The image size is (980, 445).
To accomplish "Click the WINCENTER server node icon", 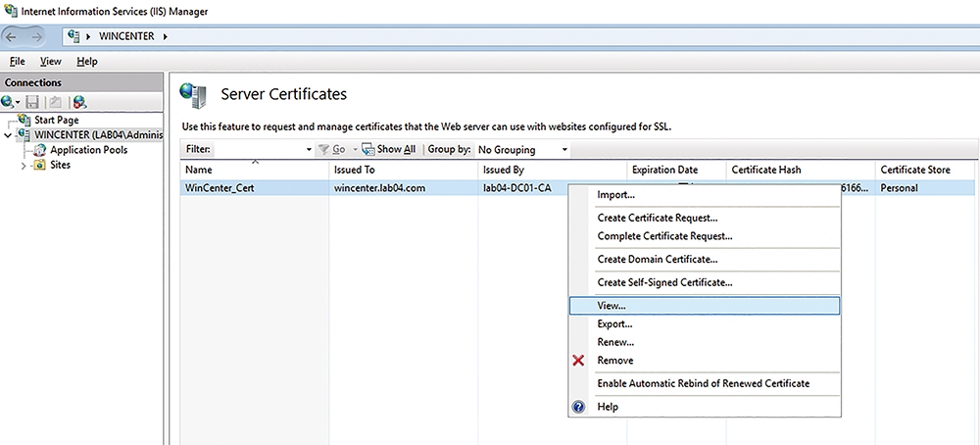I will tap(24, 134).
